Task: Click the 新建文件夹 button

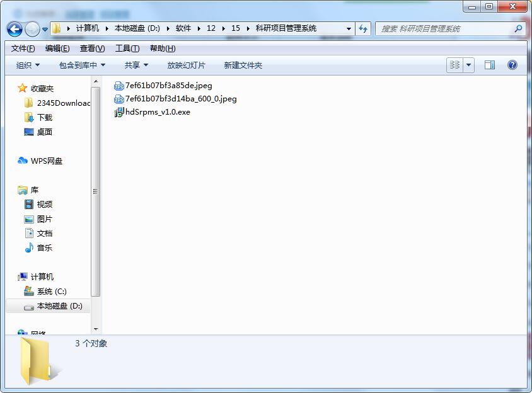Action: (x=243, y=65)
